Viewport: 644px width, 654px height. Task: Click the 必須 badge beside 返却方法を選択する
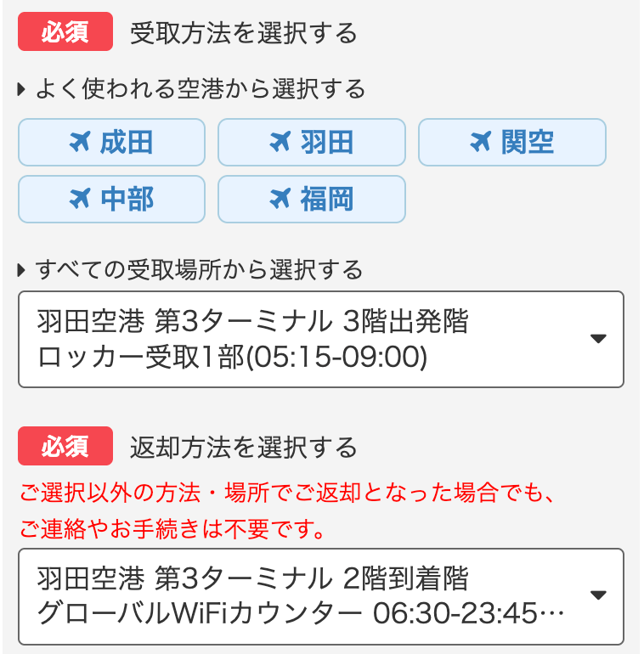click(x=65, y=446)
